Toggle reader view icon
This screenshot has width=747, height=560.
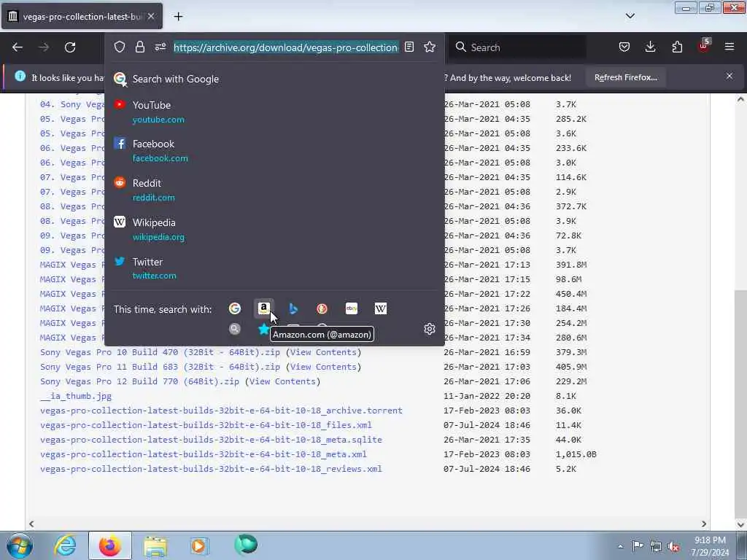pyautogui.click(x=409, y=47)
